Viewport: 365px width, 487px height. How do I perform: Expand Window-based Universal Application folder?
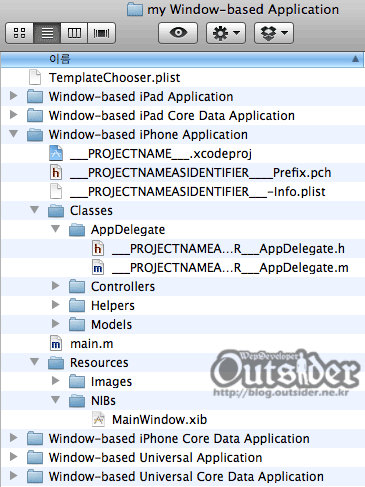click(x=14, y=457)
